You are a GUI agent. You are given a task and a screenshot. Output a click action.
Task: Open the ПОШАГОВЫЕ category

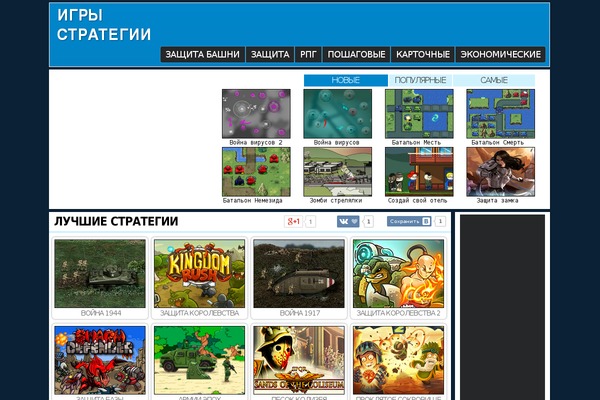356,54
